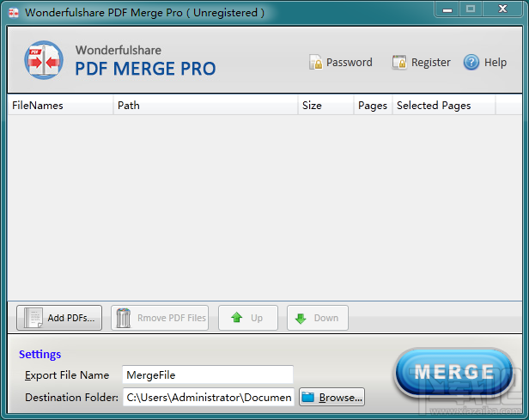The height and width of the screenshot is (420, 529).
Task: Focus the Export File Name field
Action: pos(208,374)
